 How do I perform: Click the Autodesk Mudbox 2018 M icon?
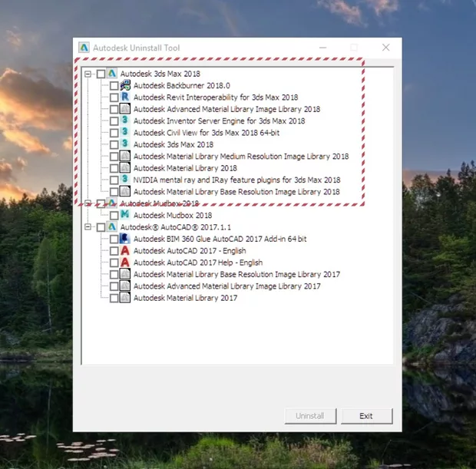coord(125,215)
